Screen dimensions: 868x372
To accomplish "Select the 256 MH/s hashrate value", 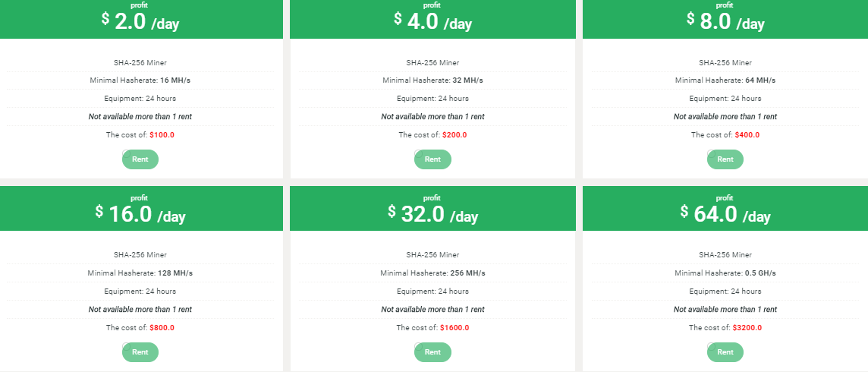I will coord(468,273).
